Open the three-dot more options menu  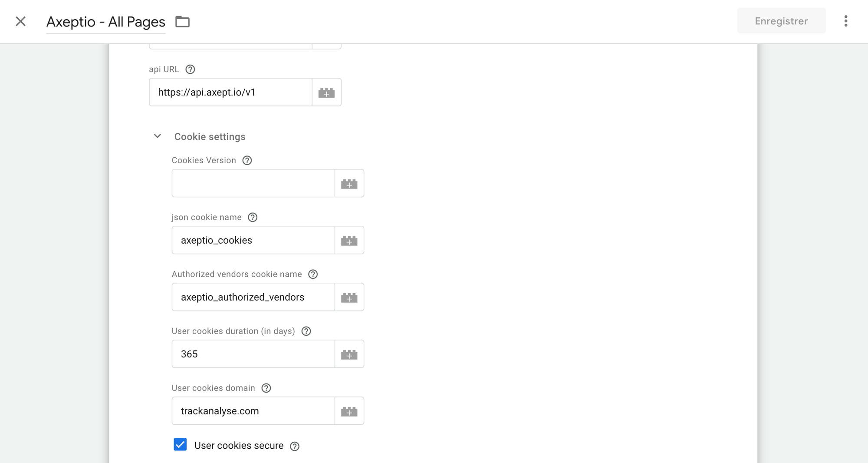(x=845, y=21)
